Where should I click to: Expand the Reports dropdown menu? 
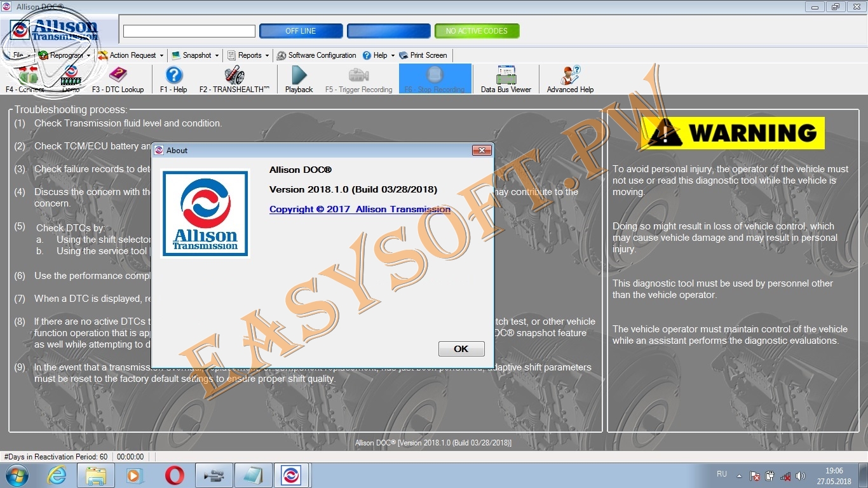pos(248,55)
